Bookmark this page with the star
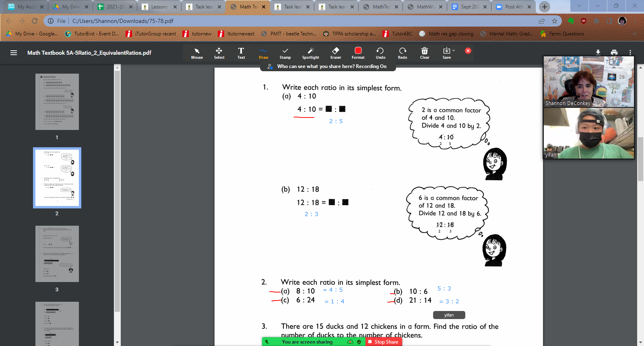The image size is (644, 346). pos(555,21)
